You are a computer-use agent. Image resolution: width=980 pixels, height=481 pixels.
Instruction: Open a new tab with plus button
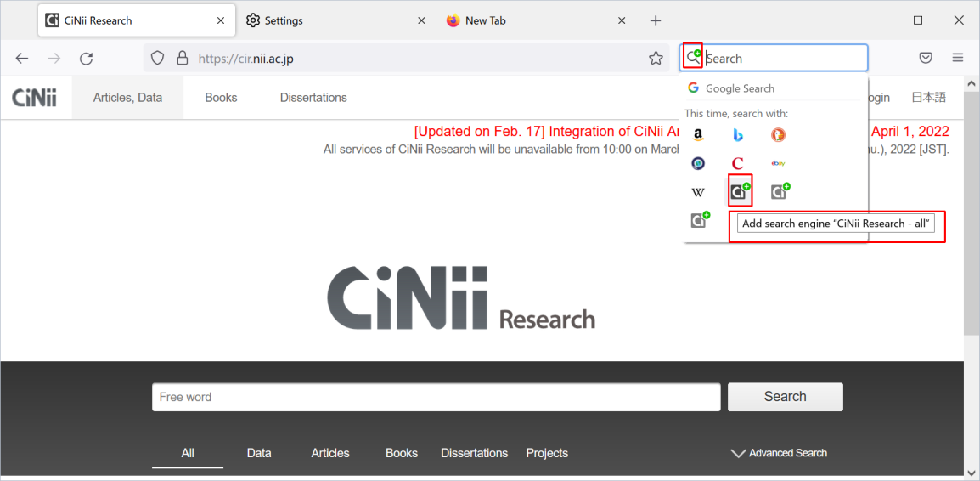click(x=655, y=20)
